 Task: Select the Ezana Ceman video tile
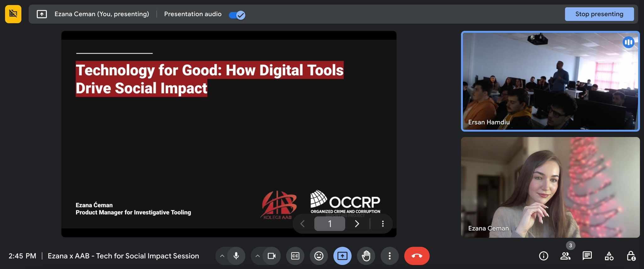pos(550,187)
